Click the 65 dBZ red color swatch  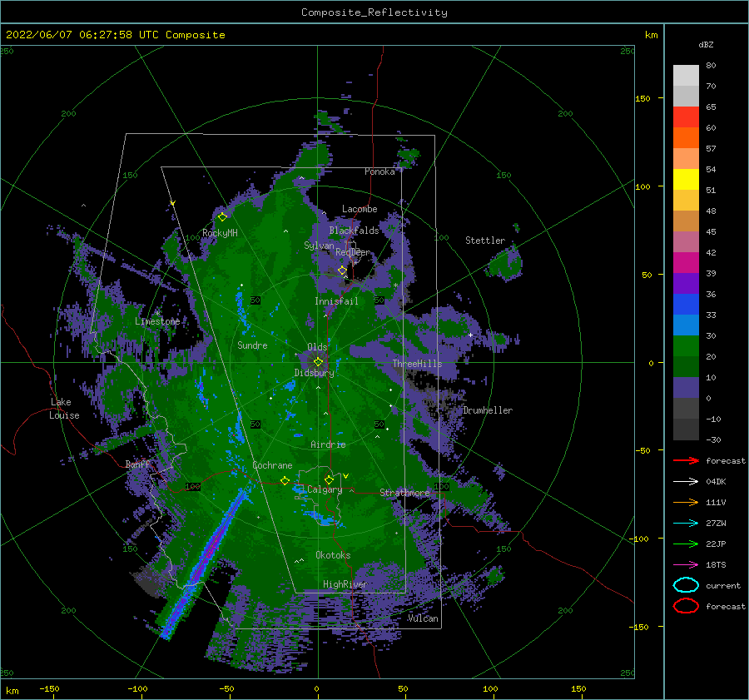686,117
